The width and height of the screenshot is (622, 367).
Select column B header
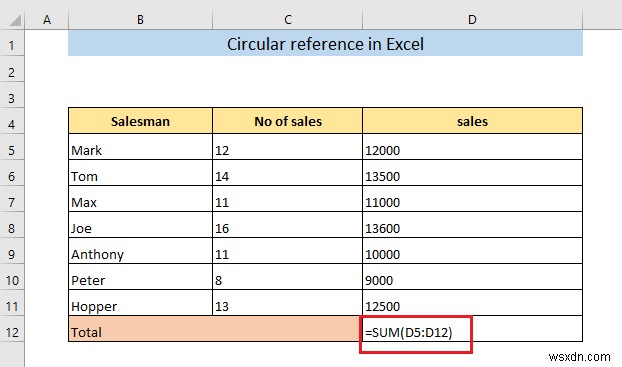(x=140, y=19)
